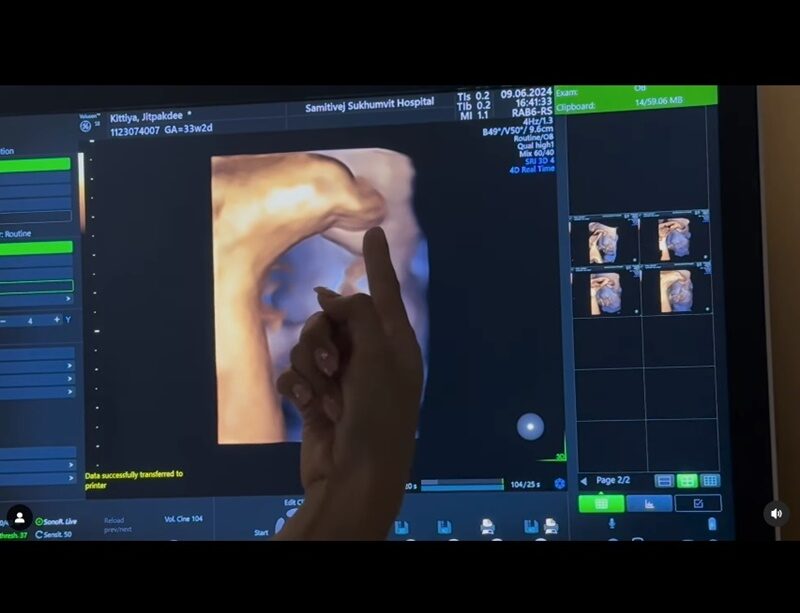
Task: Open the top-left clipboard thumbnail
Action: pyautogui.click(x=604, y=240)
